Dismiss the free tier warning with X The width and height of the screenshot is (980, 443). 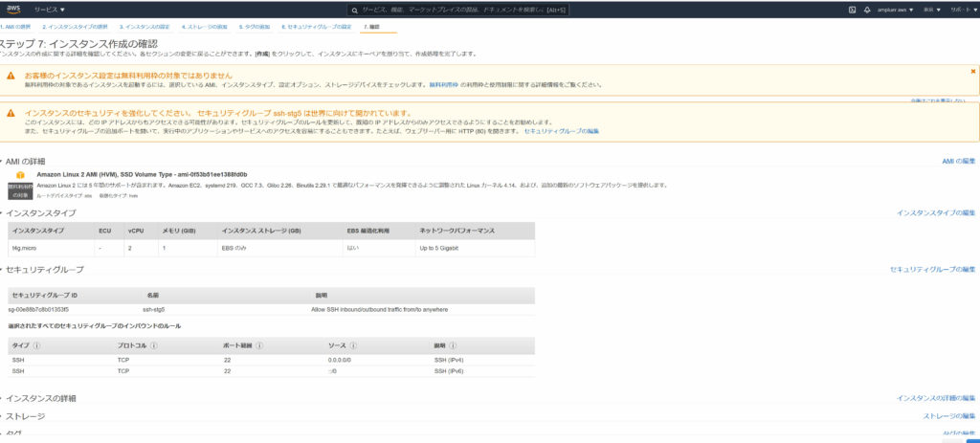[x=972, y=72]
